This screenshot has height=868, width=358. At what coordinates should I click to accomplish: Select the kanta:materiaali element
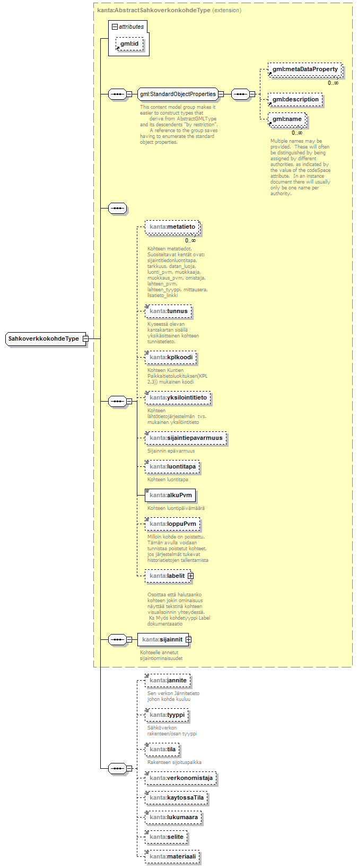point(172,856)
